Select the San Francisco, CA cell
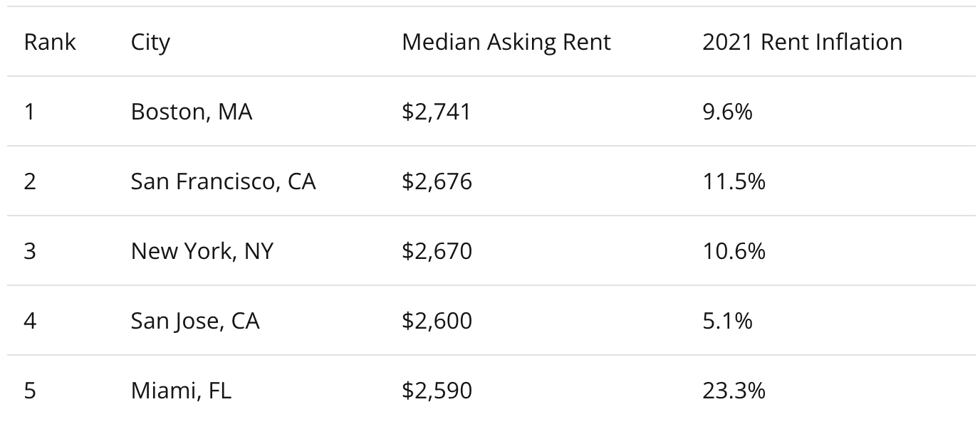The image size is (980, 424). coord(223,181)
